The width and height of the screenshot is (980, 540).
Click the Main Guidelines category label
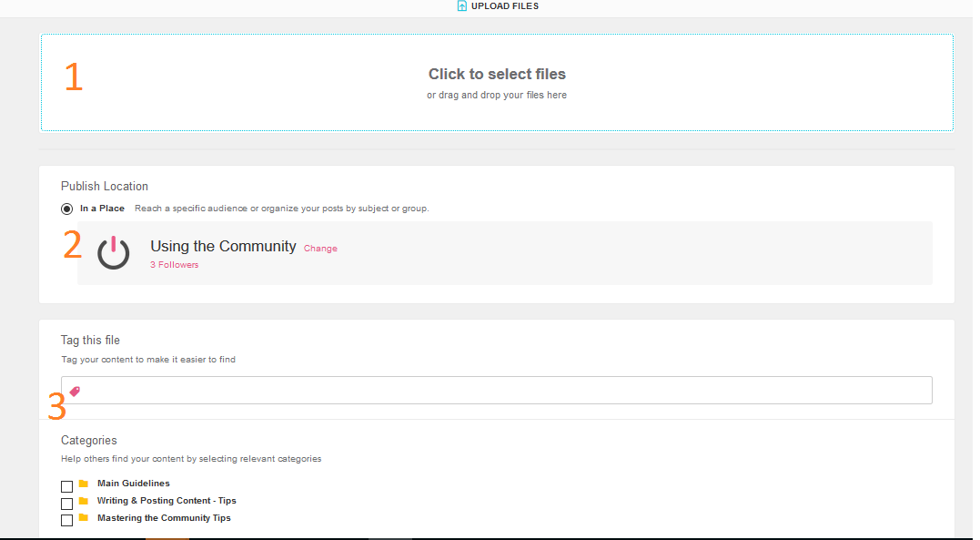(x=134, y=483)
